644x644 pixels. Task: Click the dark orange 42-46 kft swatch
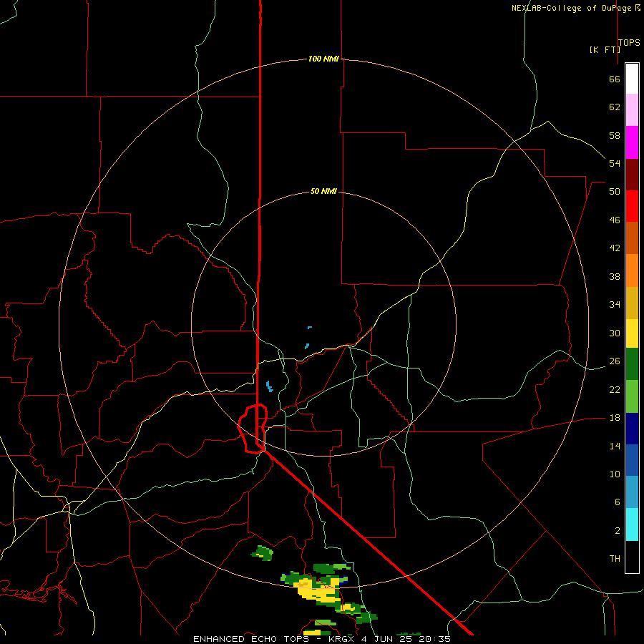click(x=632, y=238)
